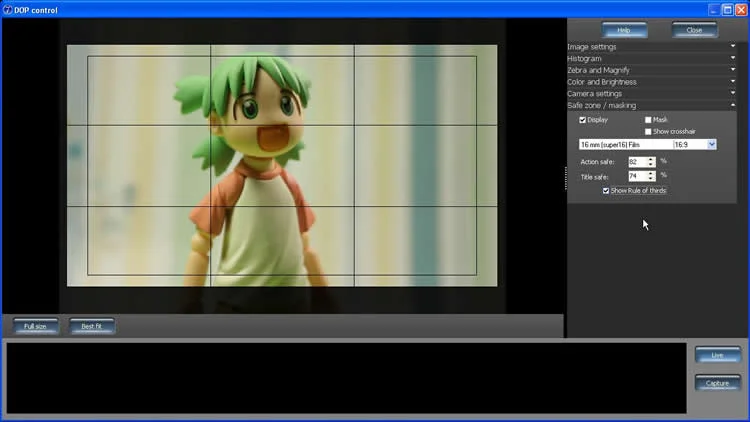Image resolution: width=750 pixels, height=422 pixels.
Task: Click the Best fit button
Action: [x=91, y=326]
